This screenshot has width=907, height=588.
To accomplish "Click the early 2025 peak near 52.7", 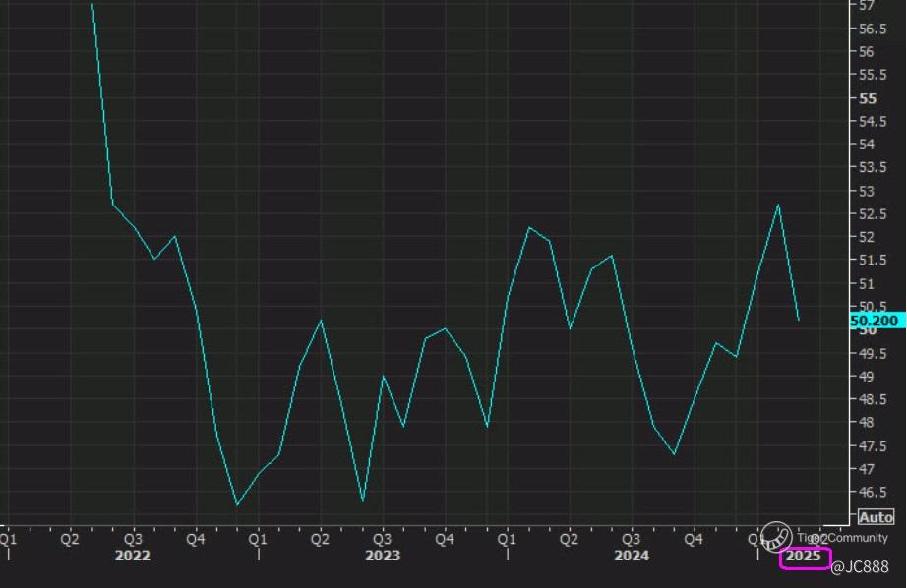I will [x=779, y=205].
